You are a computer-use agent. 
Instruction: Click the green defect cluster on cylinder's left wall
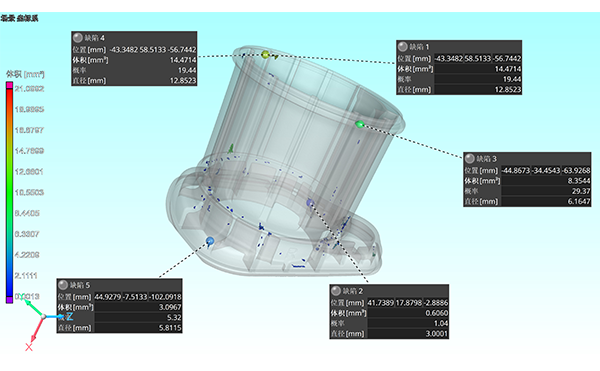[231, 148]
